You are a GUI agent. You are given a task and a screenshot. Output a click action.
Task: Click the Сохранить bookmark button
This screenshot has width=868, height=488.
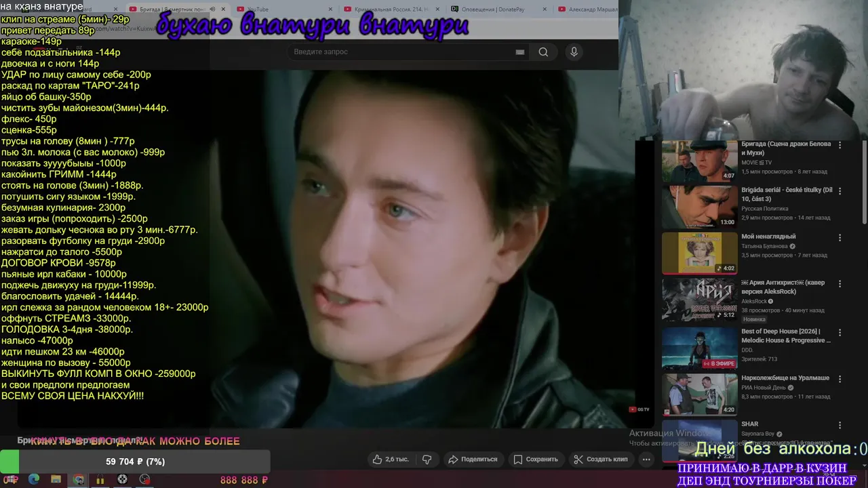coord(536,460)
